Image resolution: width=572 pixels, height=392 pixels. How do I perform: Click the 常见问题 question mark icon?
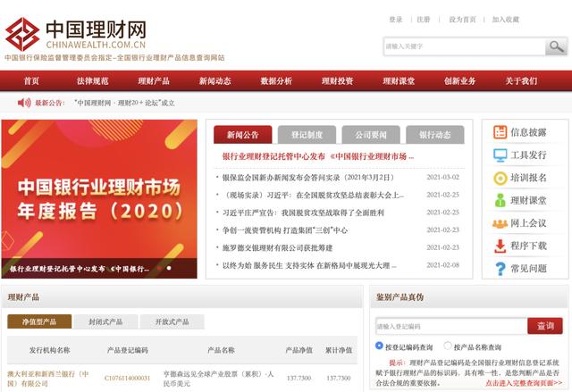coord(500,269)
